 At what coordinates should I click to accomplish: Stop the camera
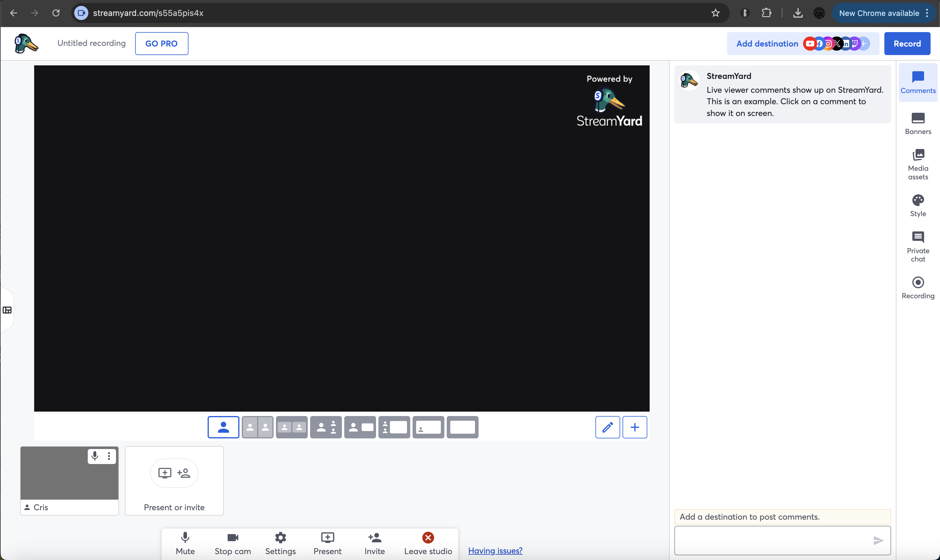click(233, 544)
